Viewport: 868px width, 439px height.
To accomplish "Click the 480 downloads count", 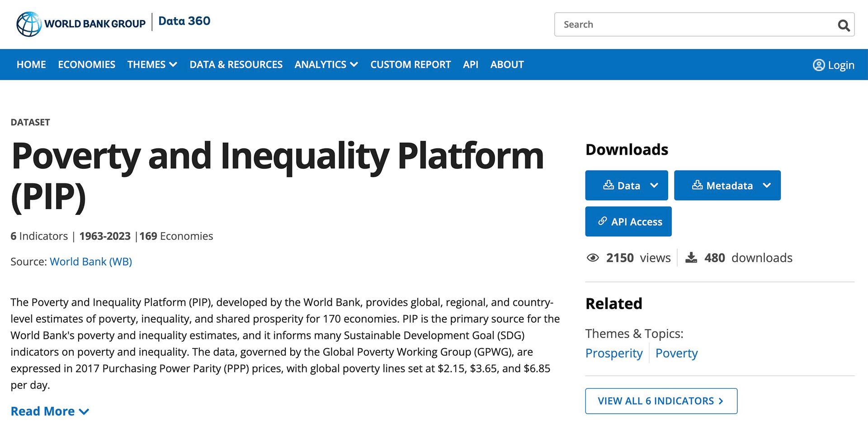I will click(748, 258).
